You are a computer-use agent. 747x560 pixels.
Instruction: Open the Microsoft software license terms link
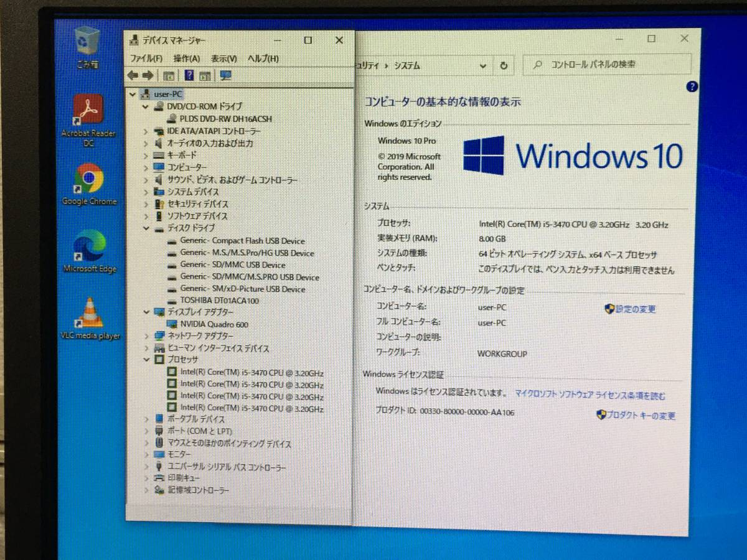click(x=590, y=395)
